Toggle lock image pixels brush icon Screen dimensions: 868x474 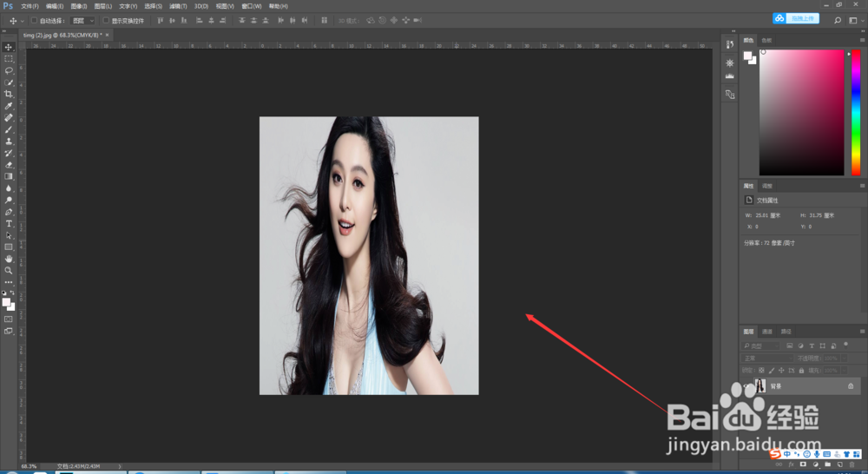772,371
